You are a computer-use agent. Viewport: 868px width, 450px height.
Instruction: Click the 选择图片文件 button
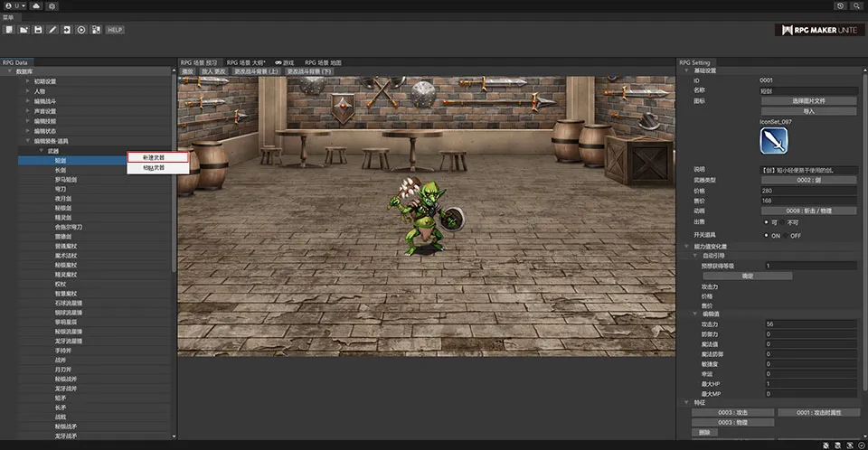point(809,100)
